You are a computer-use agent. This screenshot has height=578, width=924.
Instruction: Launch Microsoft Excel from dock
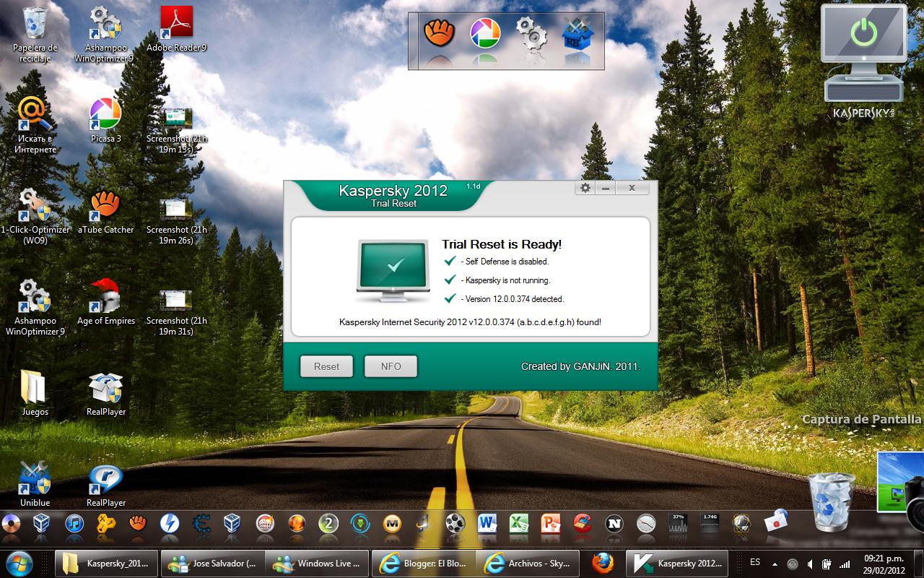pos(519,523)
